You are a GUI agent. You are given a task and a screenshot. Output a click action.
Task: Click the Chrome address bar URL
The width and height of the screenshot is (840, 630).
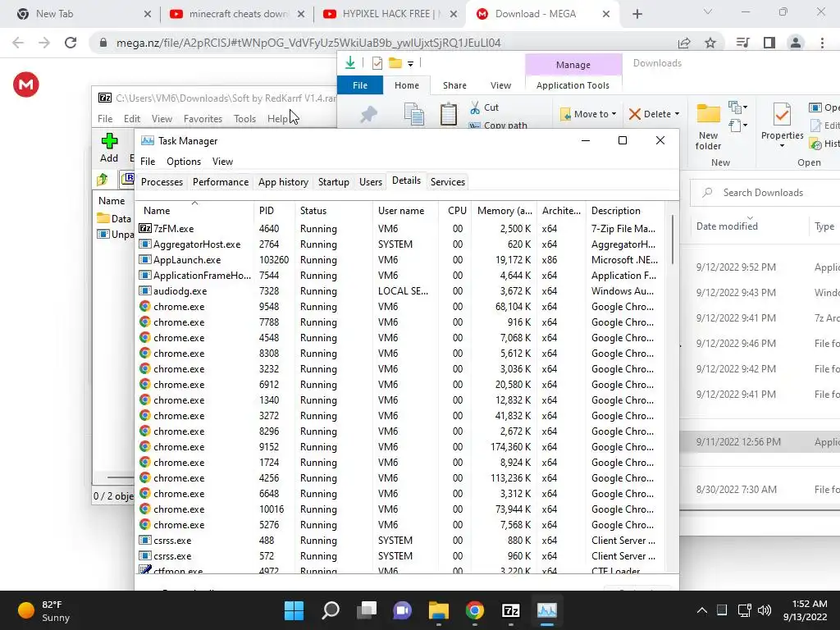(x=308, y=43)
